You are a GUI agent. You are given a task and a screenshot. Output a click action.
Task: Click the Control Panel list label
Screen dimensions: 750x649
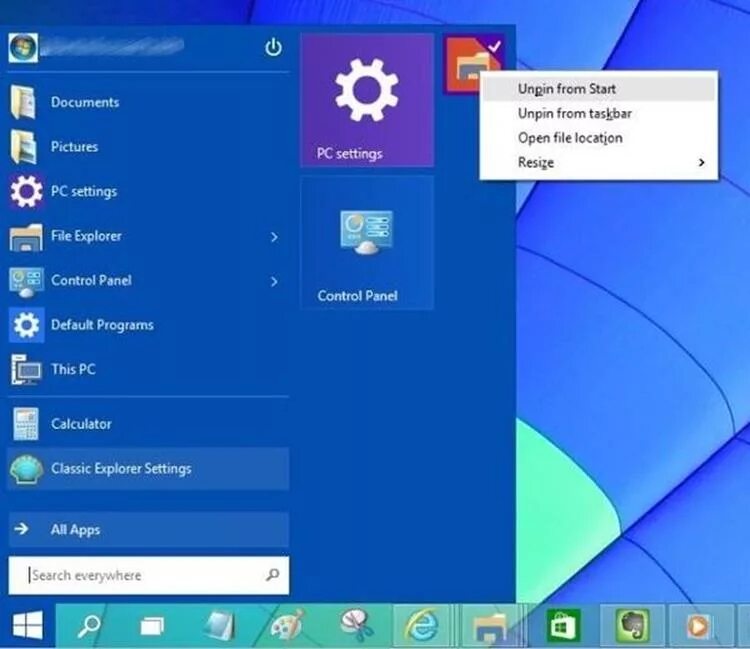click(91, 280)
